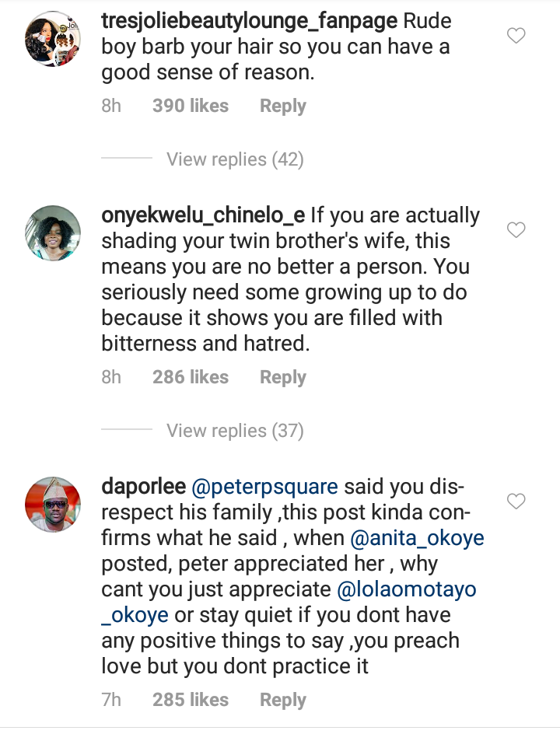This screenshot has width=560, height=734.
Task: Open the @lolaomotayo_okoye mention
Action: [406, 589]
